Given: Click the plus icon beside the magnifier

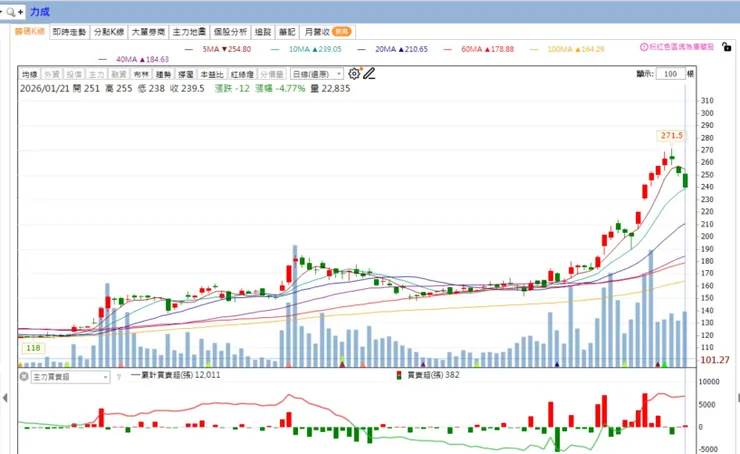Looking at the screenshot, I should pyautogui.click(x=20, y=12).
